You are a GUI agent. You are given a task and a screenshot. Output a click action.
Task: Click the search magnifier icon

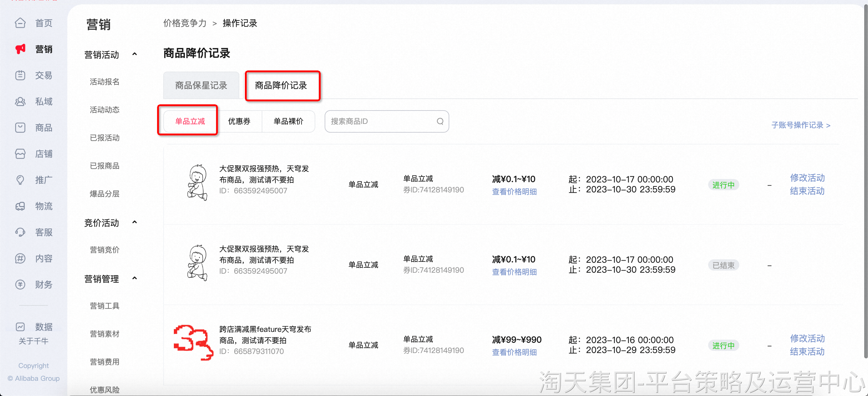440,121
